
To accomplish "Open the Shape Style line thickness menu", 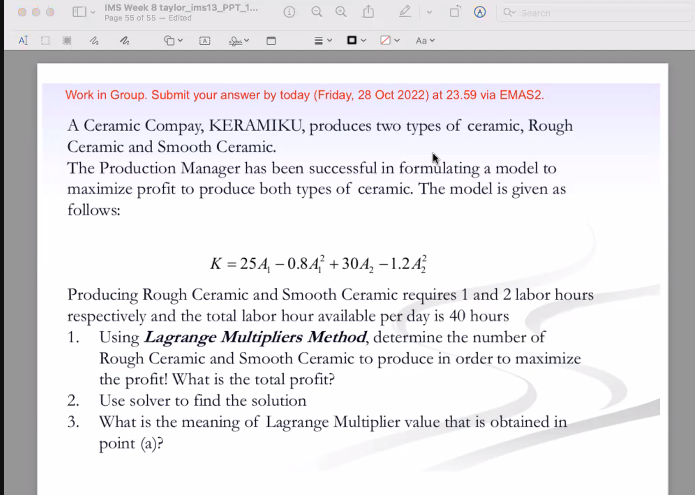I will coord(323,41).
